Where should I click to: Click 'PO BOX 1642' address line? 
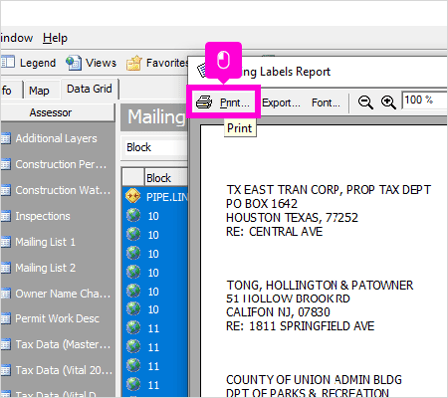[262, 204]
